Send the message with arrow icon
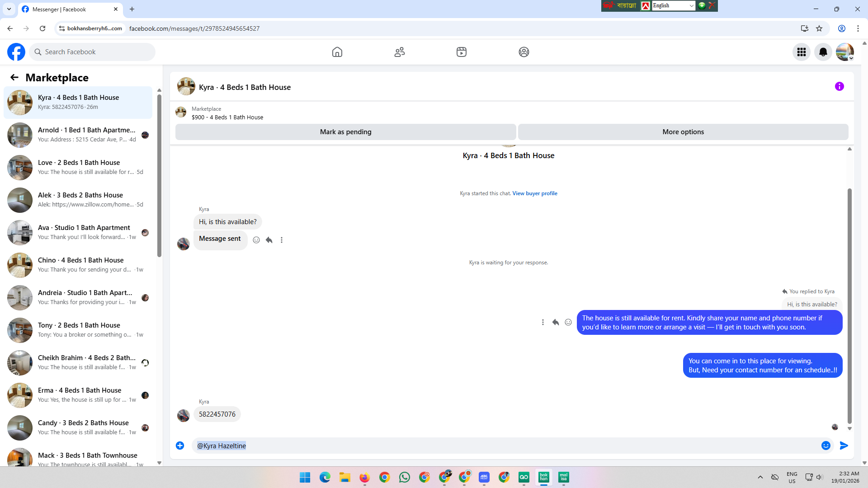 (844, 446)
